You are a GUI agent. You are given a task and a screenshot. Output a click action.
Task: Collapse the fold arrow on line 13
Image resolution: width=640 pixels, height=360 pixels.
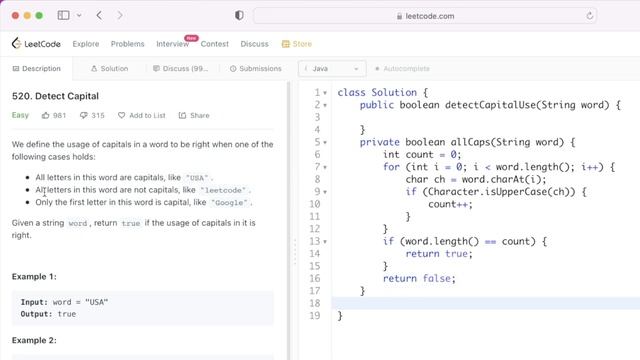[325, 242]
